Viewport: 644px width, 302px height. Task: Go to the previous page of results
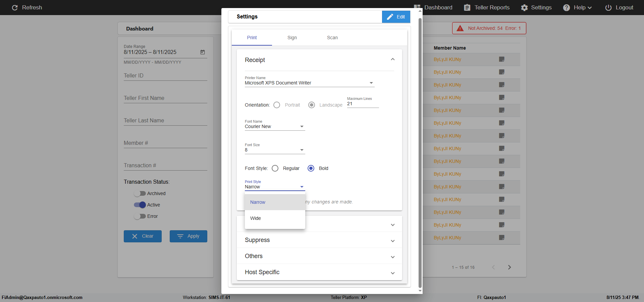point(493,267)
